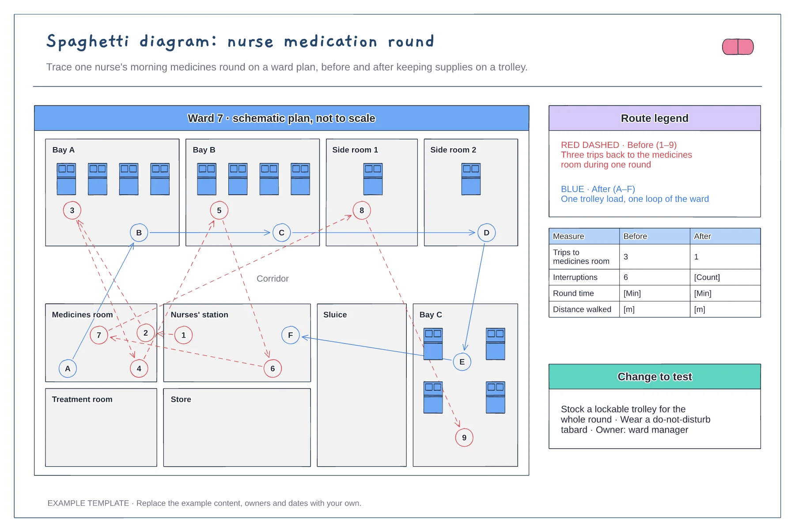Click the BLUE After legend text
Viewport: 795px width, 532px height.
pos(635,194)
